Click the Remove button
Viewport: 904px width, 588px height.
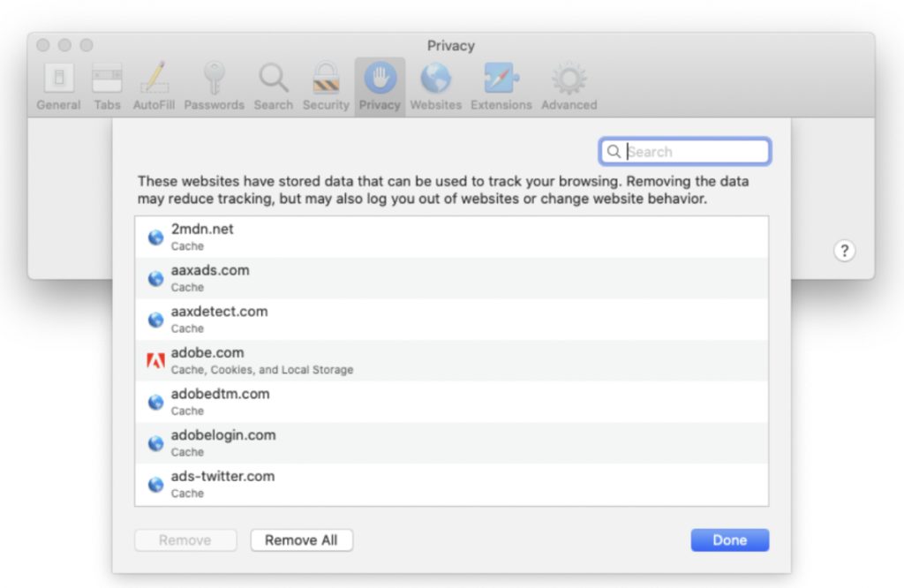coord(185,540)
